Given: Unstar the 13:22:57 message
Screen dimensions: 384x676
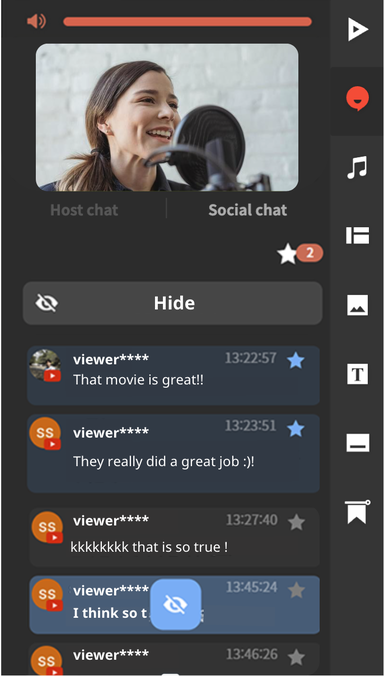Looking at the screenshot, I should pyautogui.click(x=296, y=360).
